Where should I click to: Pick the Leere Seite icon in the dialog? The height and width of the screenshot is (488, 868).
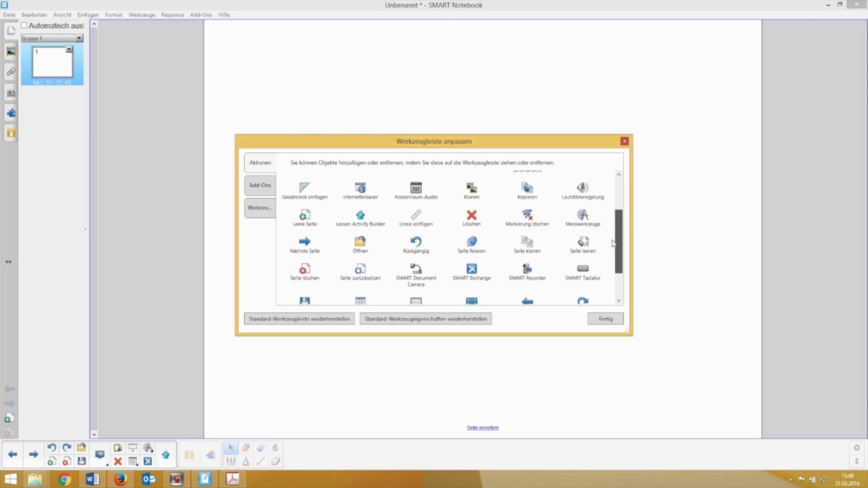tap(304, 214)
